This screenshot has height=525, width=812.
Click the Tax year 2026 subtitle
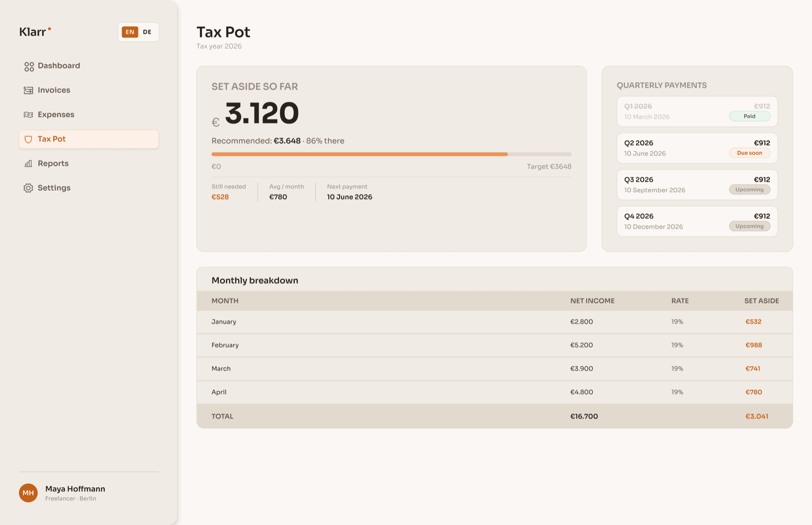pyautogui.click(x=219, y=46)
